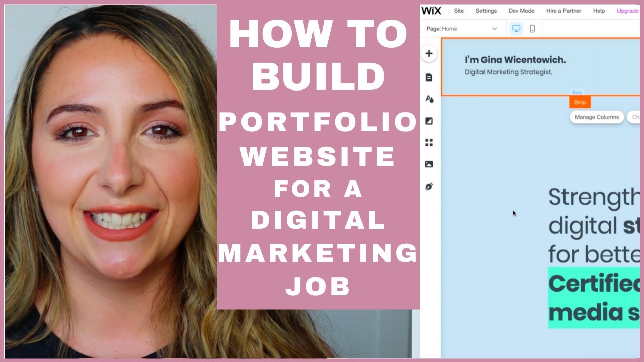The image size is (644, 362).
Task: Click the orange Strip label
Action: (x=580, y=102)
